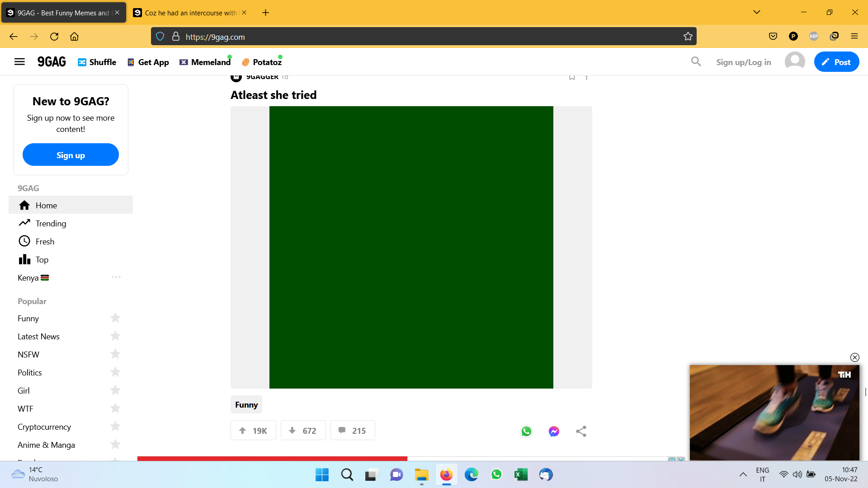Select Trending in the sidebar
The width and height of the screenshot is (868, 488).
pos(51,223)
